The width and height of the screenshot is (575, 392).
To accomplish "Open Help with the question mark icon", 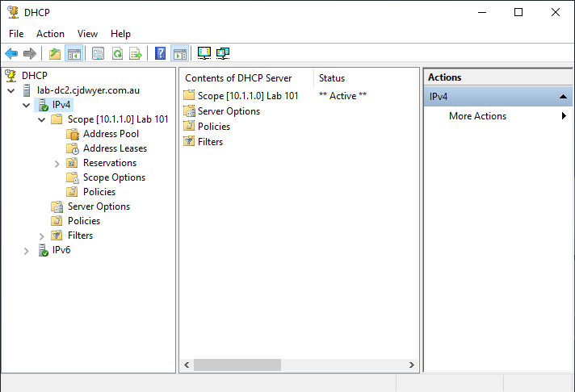I will click(x=161, y=54).
